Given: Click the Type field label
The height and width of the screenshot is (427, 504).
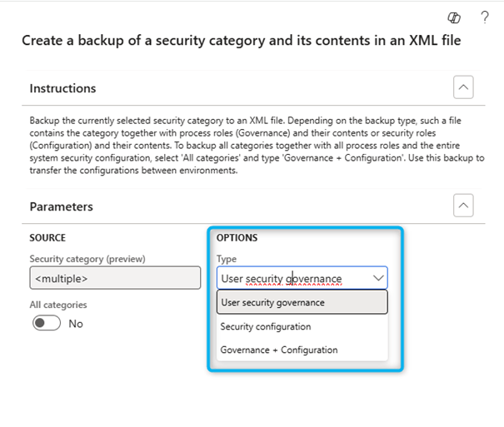Looking at the screenshot, I should point(227,259).
